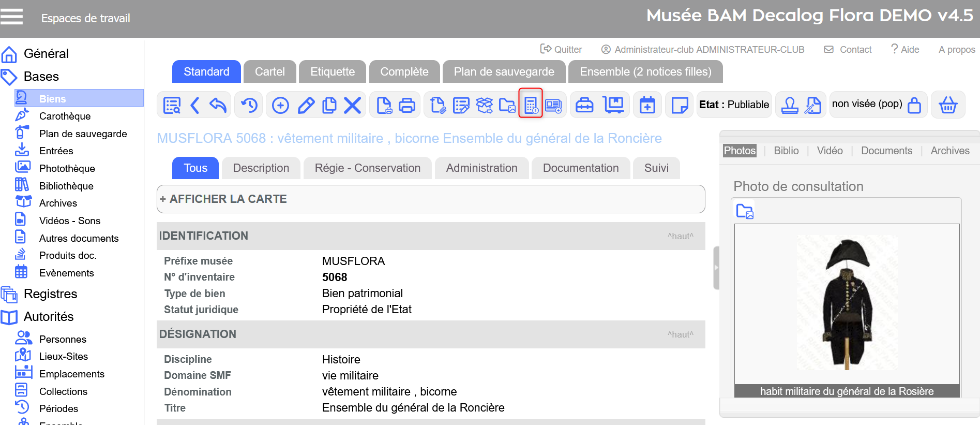Click the delete X icon in toolbar

pos(352,105)
